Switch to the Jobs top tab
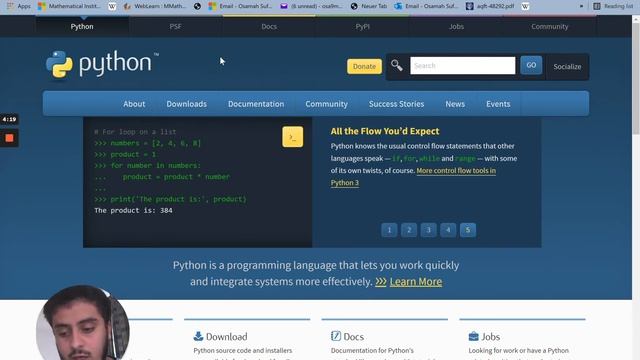 456,27
